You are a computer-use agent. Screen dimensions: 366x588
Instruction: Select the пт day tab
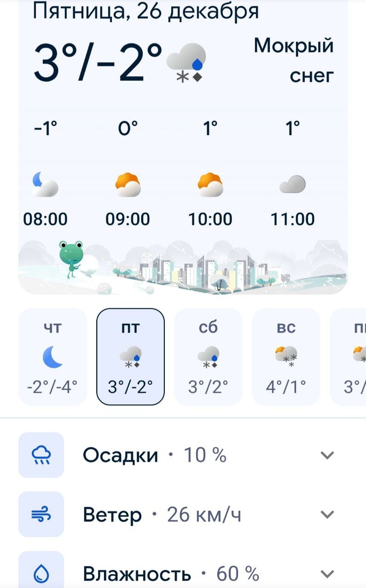click(x=131, y=357)
